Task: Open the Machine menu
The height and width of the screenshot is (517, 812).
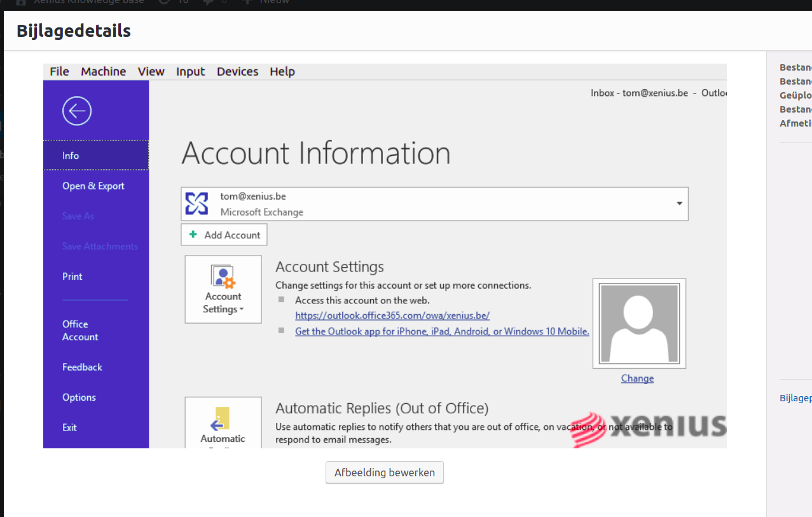Action: [103, 71]
